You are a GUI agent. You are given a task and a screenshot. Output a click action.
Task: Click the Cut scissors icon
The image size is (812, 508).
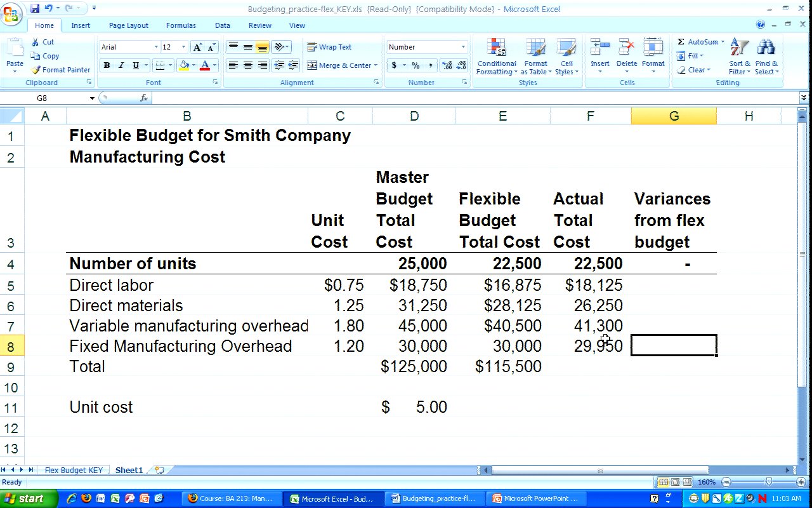point(36,42)
